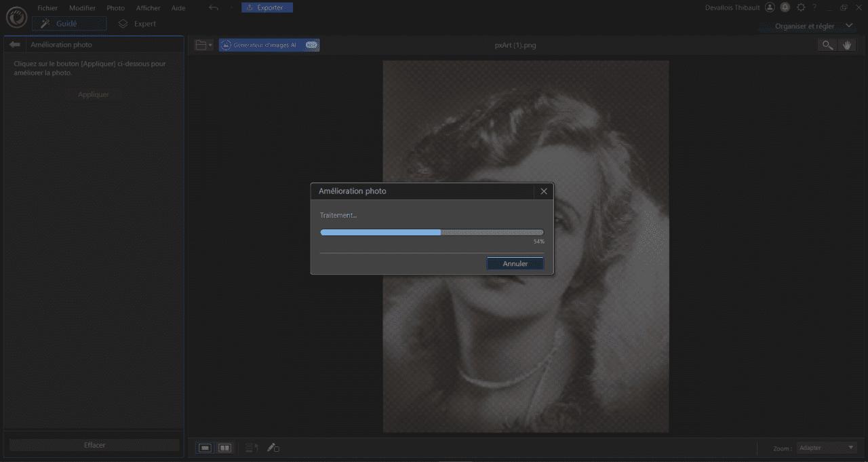Click the PhotoDirector logo icon
The image size is (868, 462).
pyautogui.click(x=16, y=16)
